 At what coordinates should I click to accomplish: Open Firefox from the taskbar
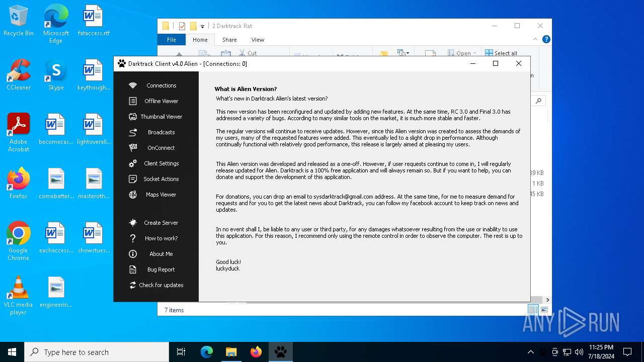[256, 352]
